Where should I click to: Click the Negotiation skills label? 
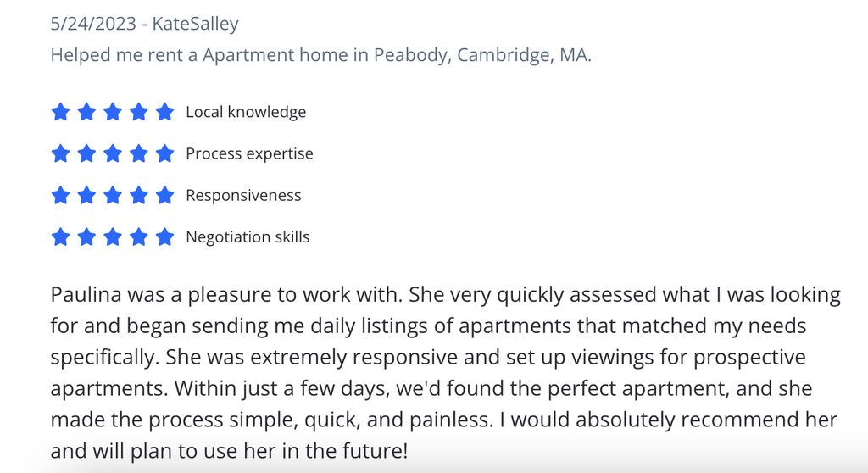coord(248,237)
